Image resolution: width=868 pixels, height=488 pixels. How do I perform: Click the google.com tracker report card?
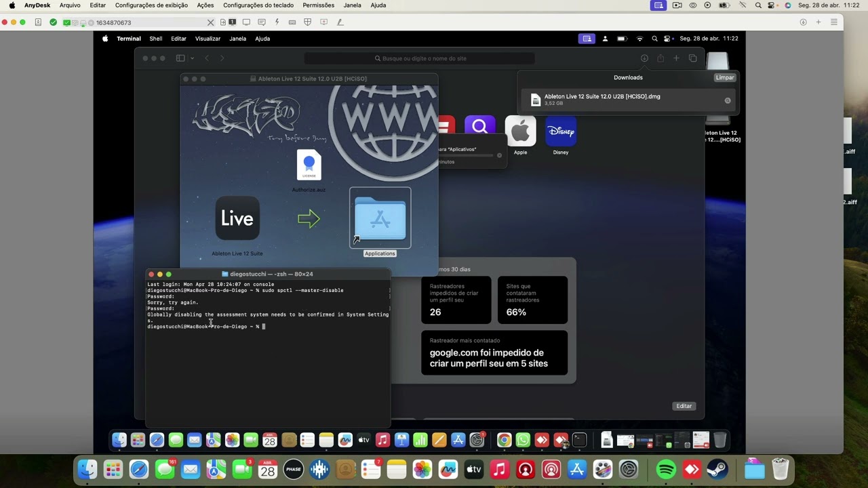point(494,352)
